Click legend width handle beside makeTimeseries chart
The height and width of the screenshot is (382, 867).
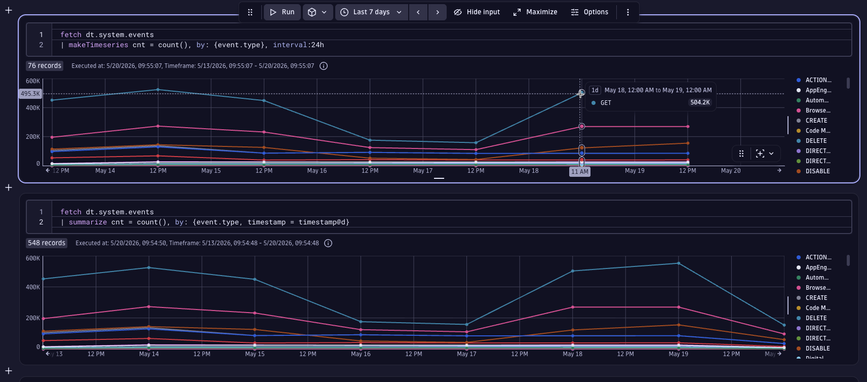pos(788,125)
